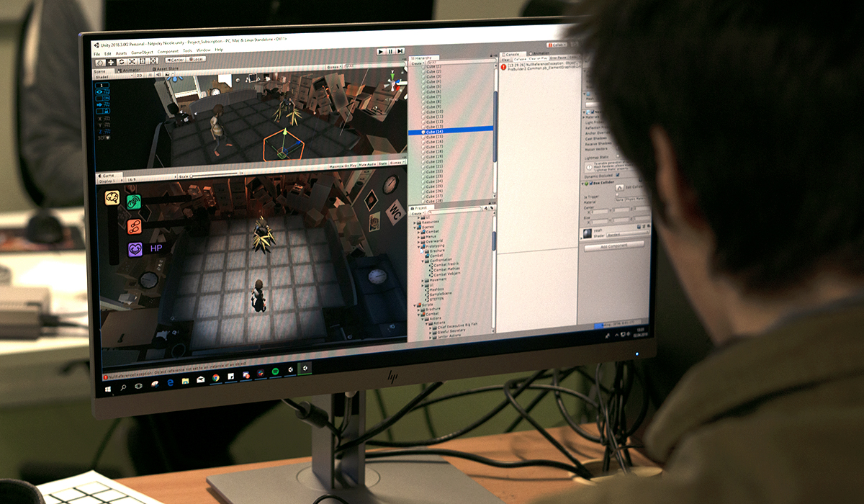Screen dimensions: 864x504
Task: Select Combat Fredrik scene asset
Action: [444, 264]
